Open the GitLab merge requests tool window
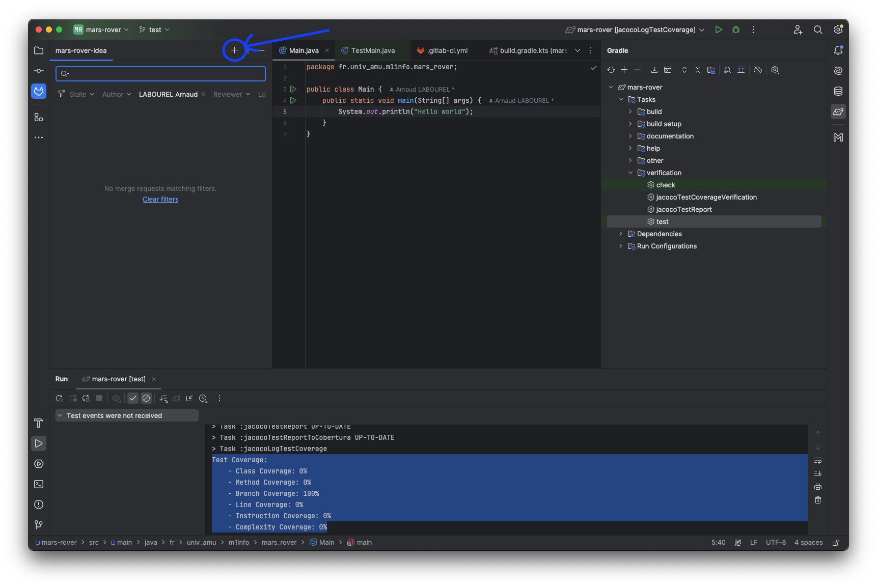 [x=39, y=91]
